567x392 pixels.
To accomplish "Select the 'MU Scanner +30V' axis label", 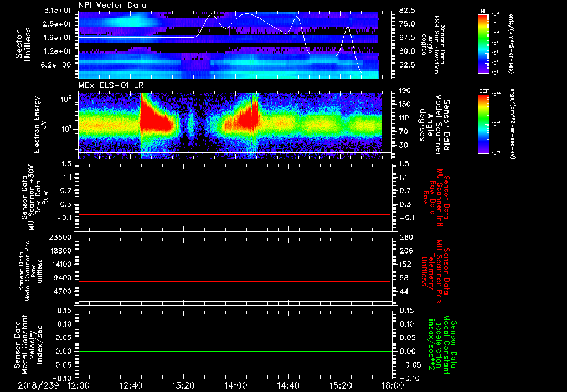I will pos(35,198).
